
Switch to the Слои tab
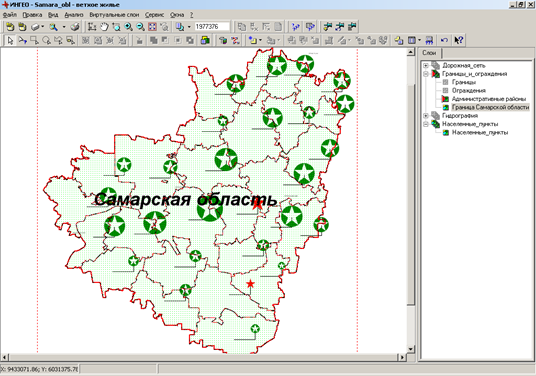429,53
